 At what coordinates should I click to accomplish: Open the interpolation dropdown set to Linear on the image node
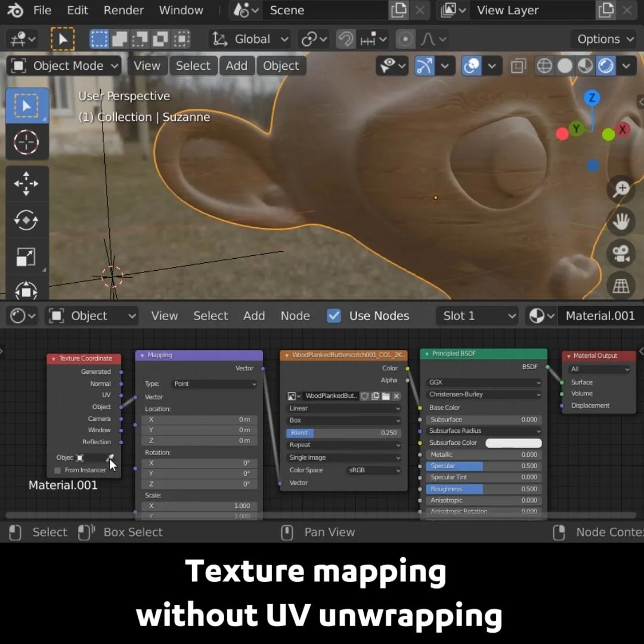click(x=343, y=408)
